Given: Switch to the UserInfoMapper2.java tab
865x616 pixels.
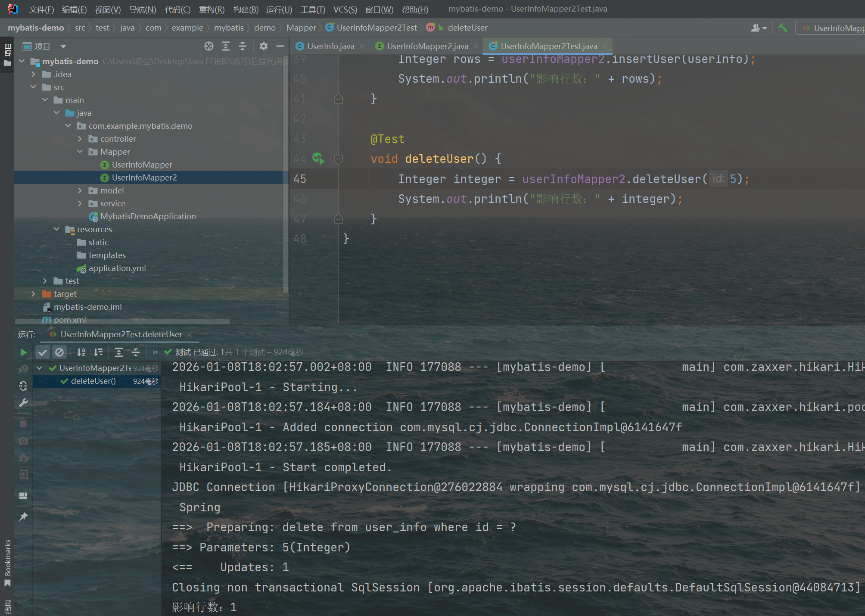Looking at the screenshot, I should 427,46.
